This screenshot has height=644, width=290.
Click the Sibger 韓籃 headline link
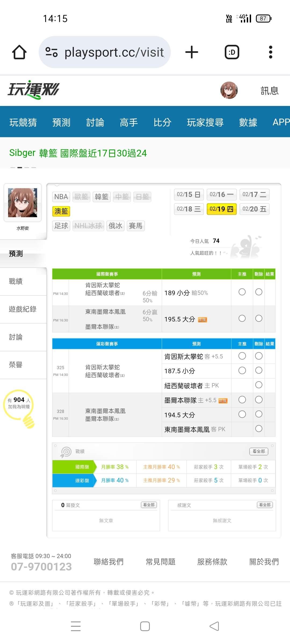(78, 153)
